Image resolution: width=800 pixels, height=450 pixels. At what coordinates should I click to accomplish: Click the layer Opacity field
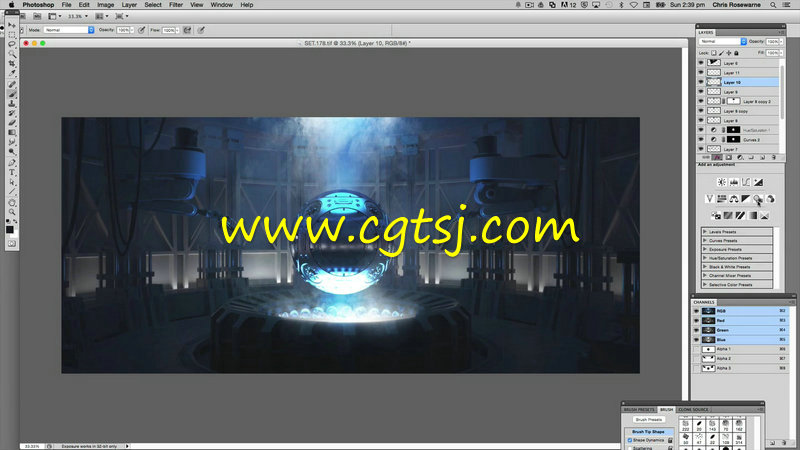[772, 41]
